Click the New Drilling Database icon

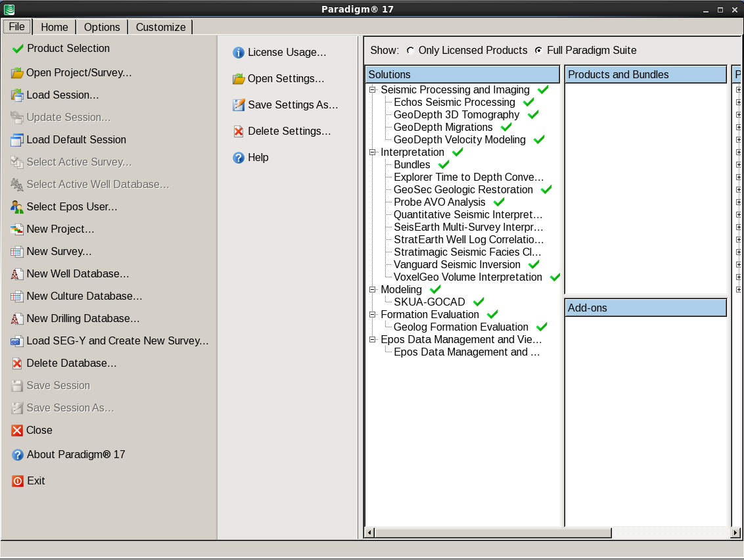click(16, 318)
